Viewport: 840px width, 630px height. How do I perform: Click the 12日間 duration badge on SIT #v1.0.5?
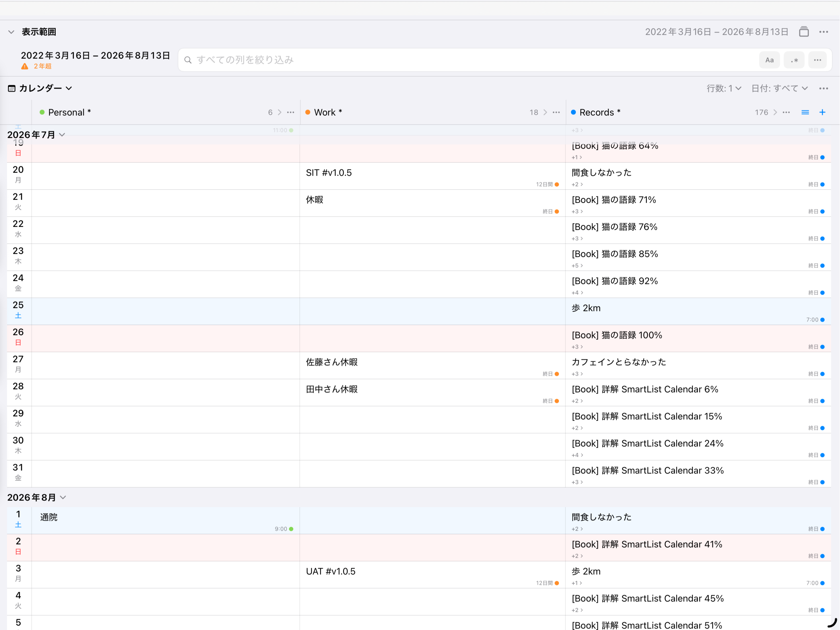click(x=544, y=185)
